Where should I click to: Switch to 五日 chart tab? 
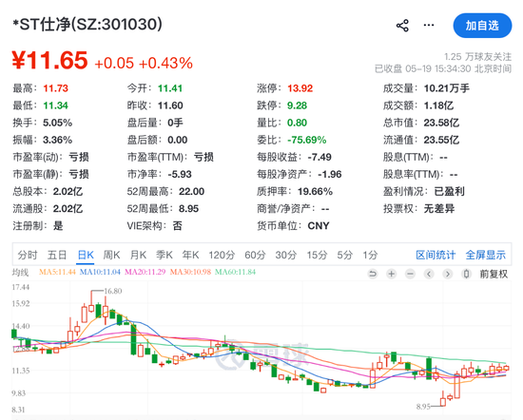pos(57,255)
